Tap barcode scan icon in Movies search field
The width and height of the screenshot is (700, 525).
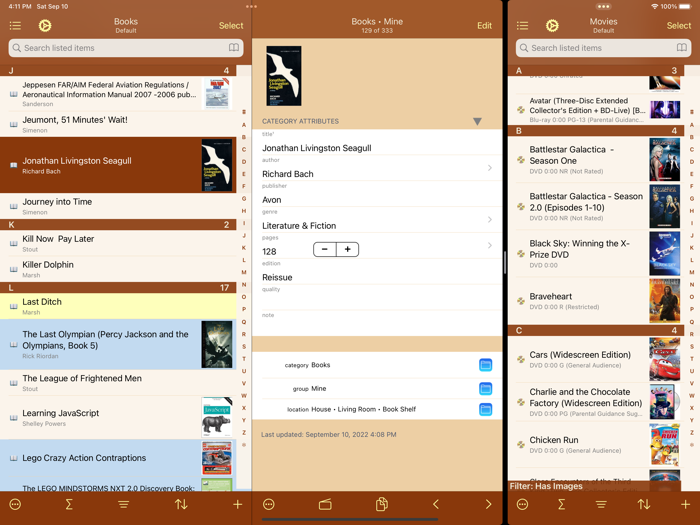point(681,48)
